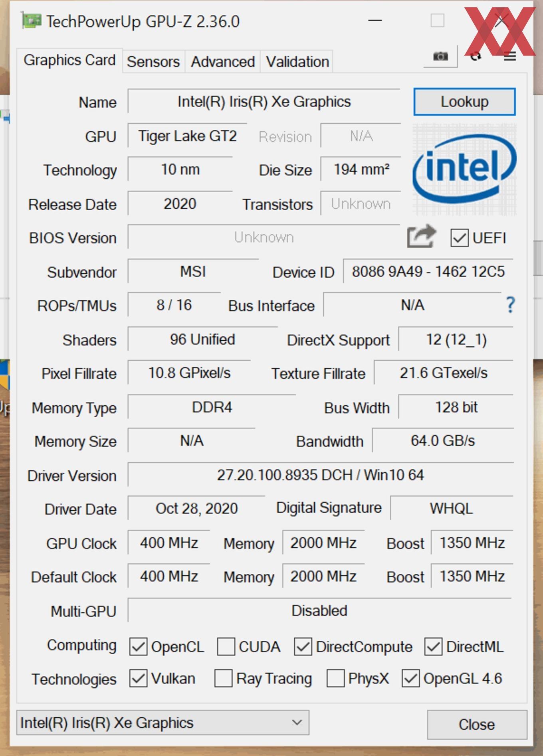
Task: Click the GPU-Z app icon in title bar
Action: (32, 21)
